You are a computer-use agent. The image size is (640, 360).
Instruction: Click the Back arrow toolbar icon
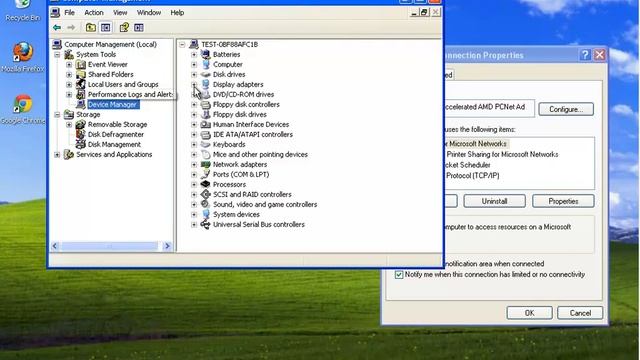[x=57, y=28]
